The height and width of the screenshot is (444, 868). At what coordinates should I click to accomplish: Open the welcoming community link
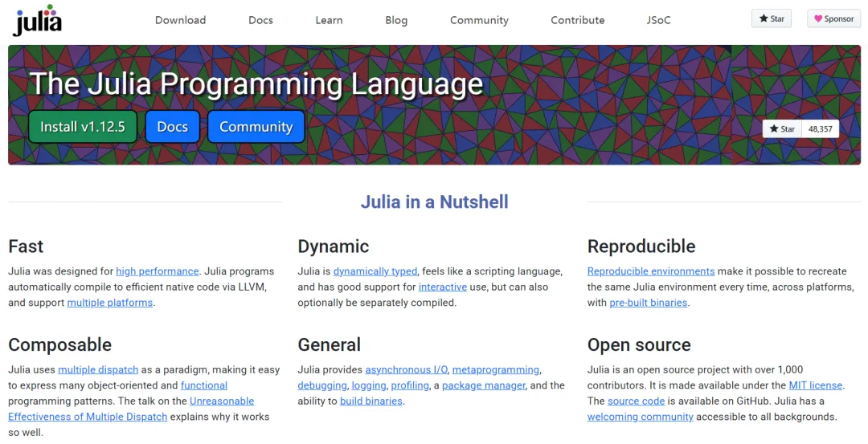point(641,417)
